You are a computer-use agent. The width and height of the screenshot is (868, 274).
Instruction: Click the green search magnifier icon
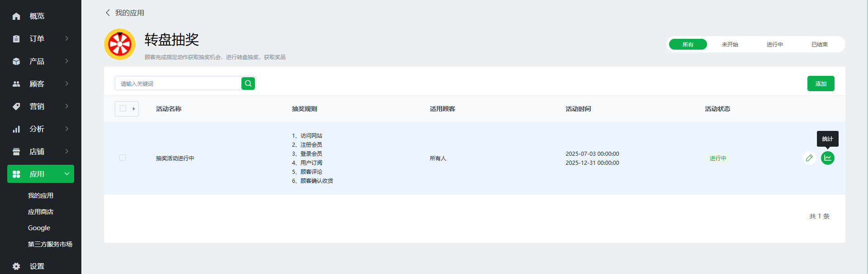click(248, 84)
